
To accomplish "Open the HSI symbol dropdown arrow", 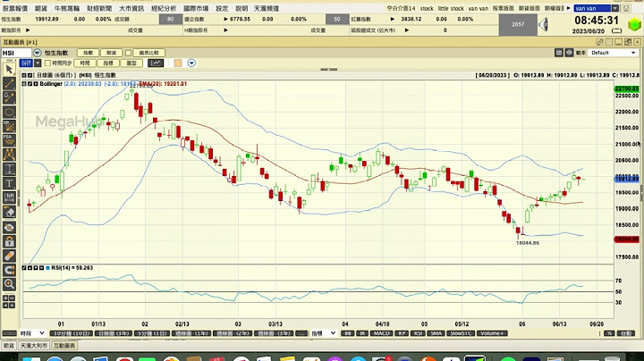I will (x=37, y=53).
